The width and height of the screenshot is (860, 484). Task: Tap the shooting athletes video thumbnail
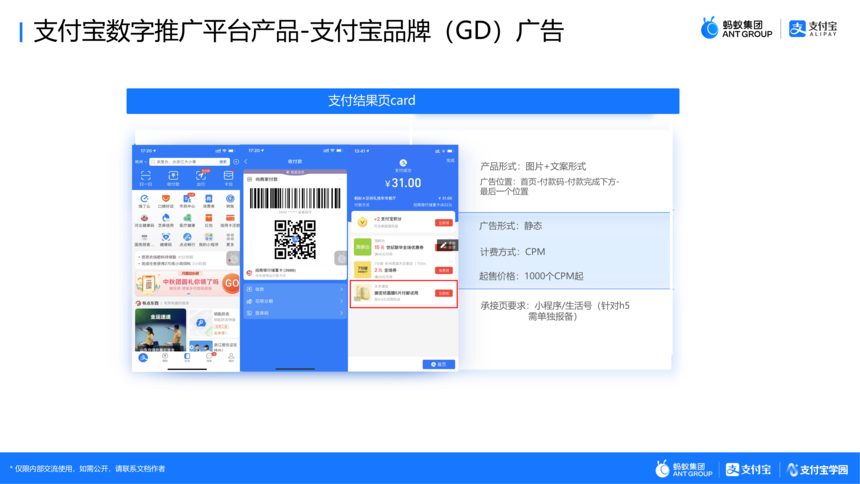coord(160,330)
